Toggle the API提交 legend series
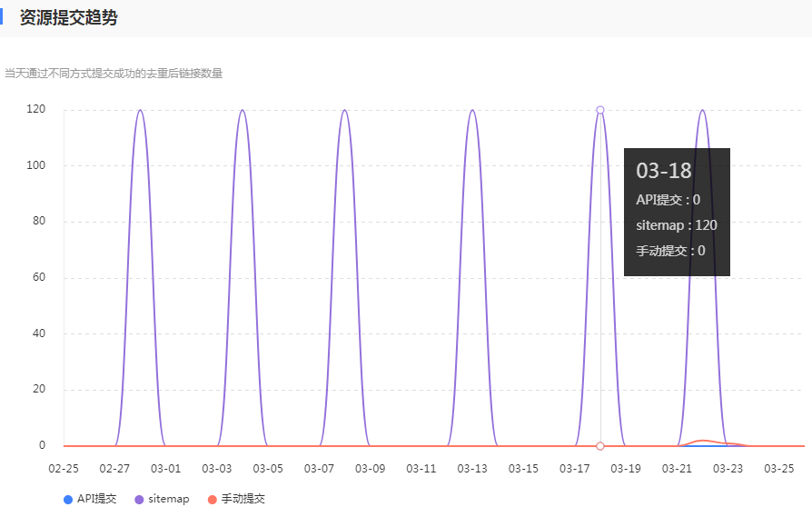The width and height of the screenshot is (812, 517). coord(90,499)
